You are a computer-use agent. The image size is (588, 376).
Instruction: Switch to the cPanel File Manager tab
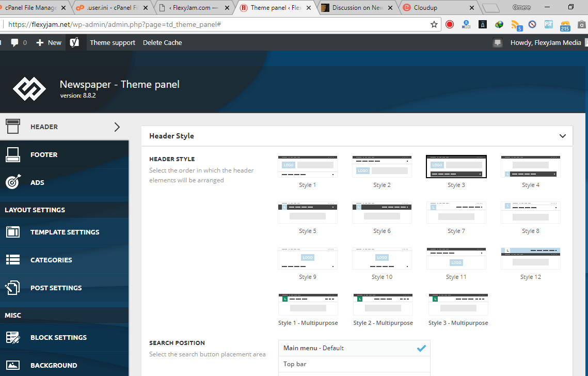click(x=34, y=8)
